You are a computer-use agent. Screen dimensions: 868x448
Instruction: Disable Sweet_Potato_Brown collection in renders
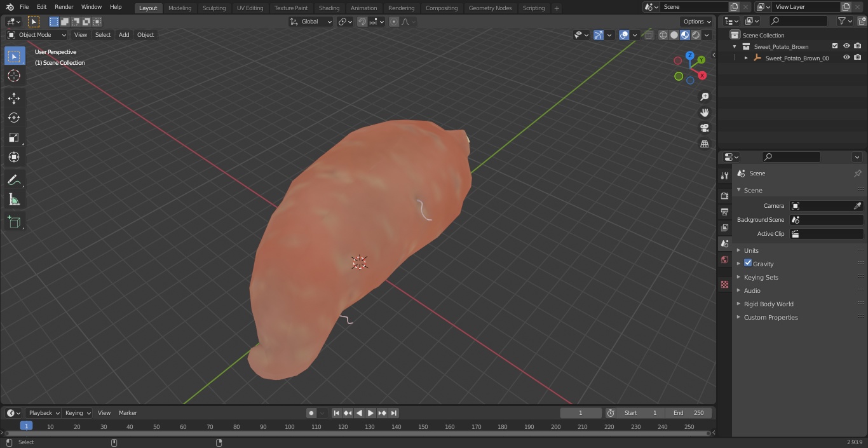[x=858, y=46]
